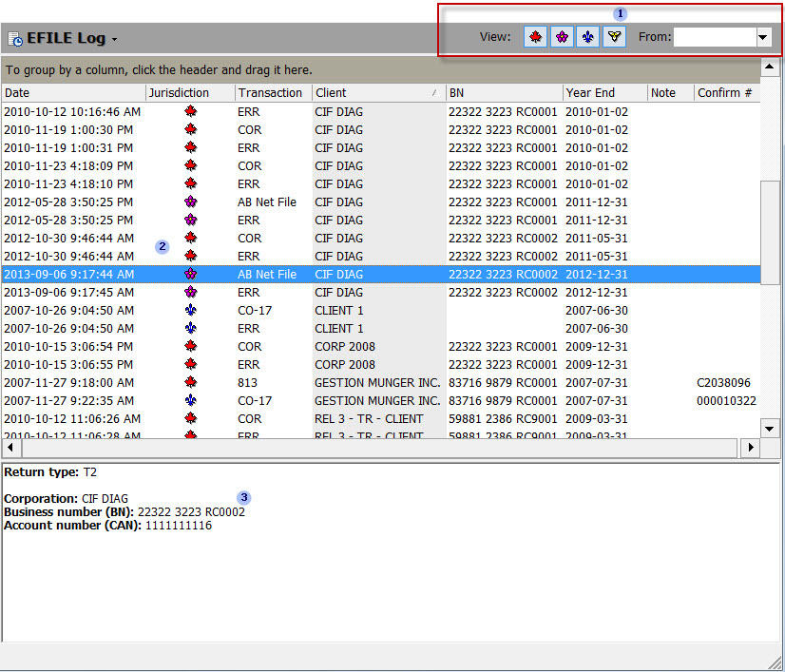Screen dimensions: 785x672
Task: Open the From date dropdown arrow
Action: point(763,37)
